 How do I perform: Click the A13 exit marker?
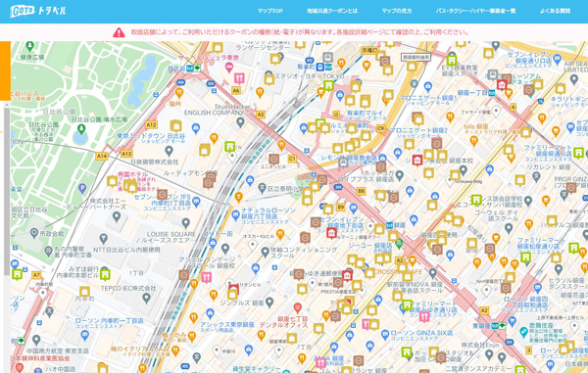click(x=126, y=154)
